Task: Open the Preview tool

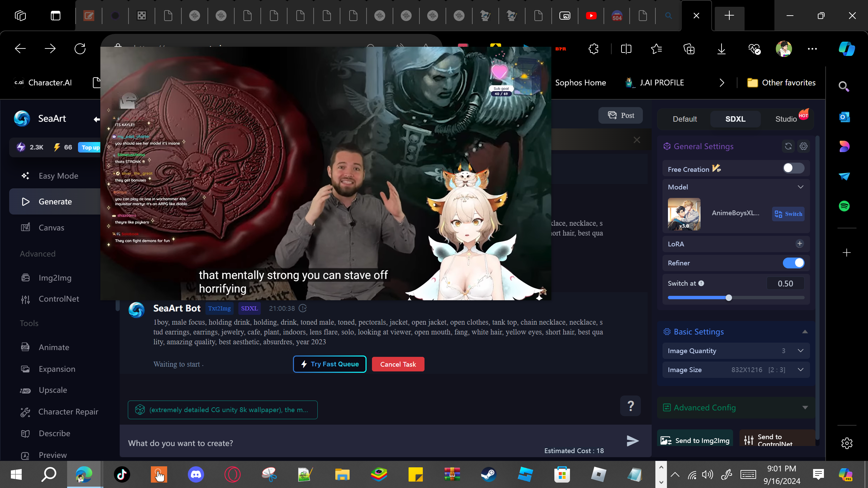Action: (x=53, y=455)
